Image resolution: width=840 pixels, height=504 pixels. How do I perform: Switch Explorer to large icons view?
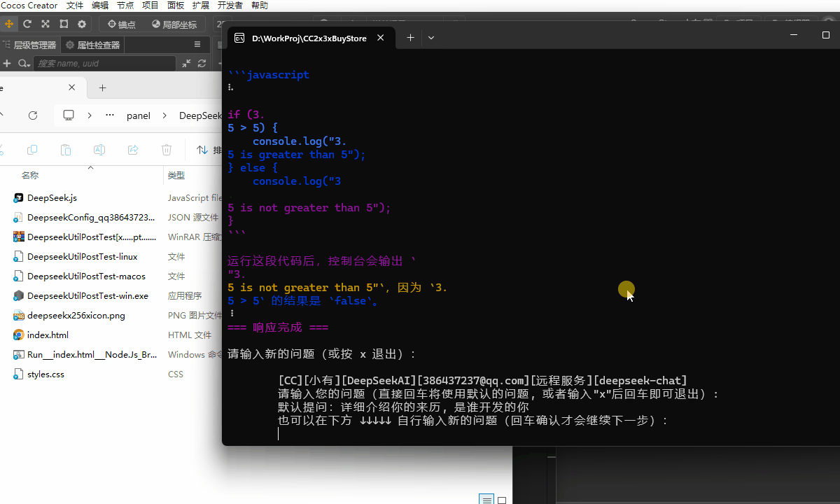pyautogui.click(x=502, y=500)
